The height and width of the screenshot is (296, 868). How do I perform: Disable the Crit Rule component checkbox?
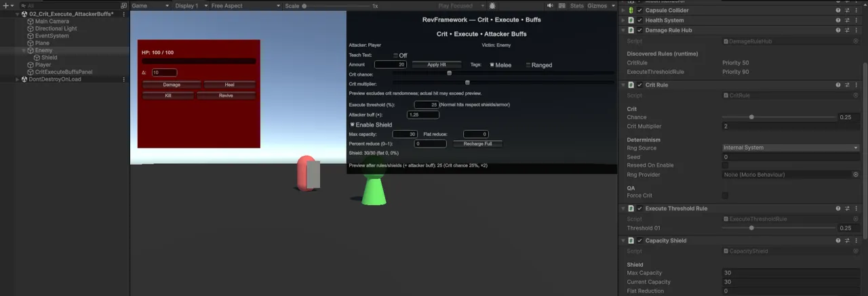(639, 85)
